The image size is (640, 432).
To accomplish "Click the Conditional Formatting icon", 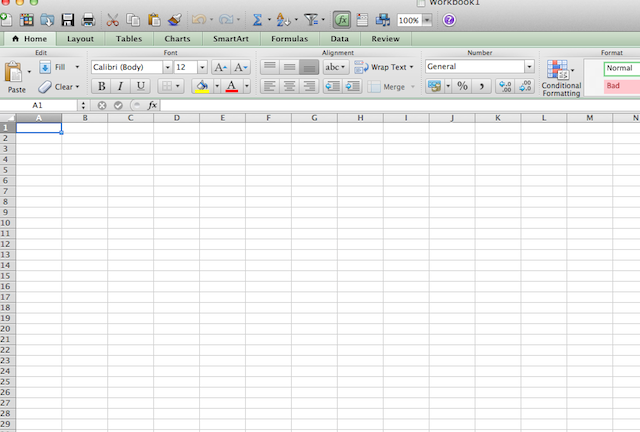I will 561,78.
